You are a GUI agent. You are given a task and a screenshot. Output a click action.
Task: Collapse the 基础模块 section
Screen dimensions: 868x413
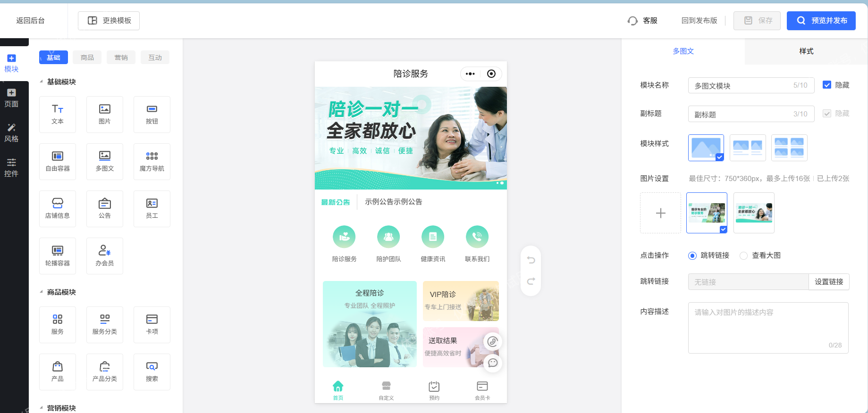click(42, 82)
